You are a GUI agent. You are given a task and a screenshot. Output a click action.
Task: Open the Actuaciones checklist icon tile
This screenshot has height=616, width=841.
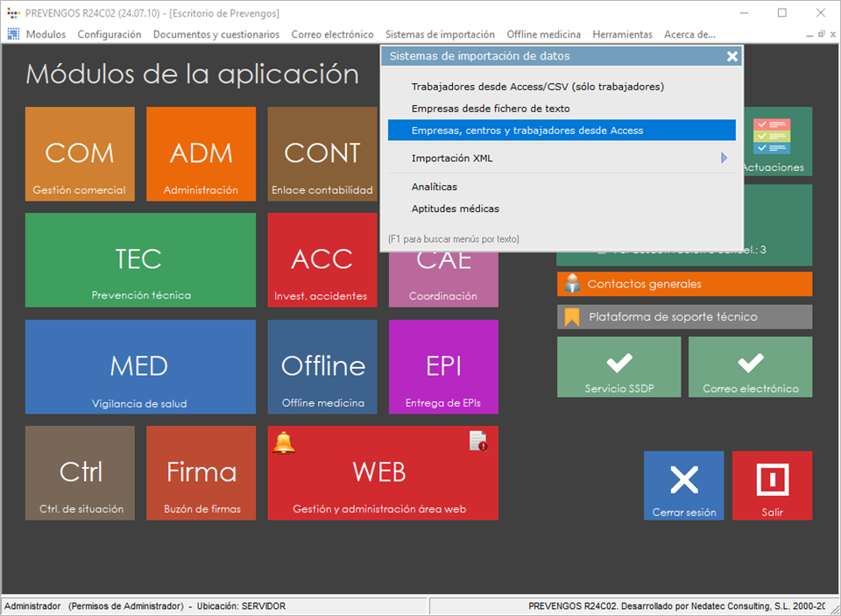pyautogui.click(x=772, y=142)
